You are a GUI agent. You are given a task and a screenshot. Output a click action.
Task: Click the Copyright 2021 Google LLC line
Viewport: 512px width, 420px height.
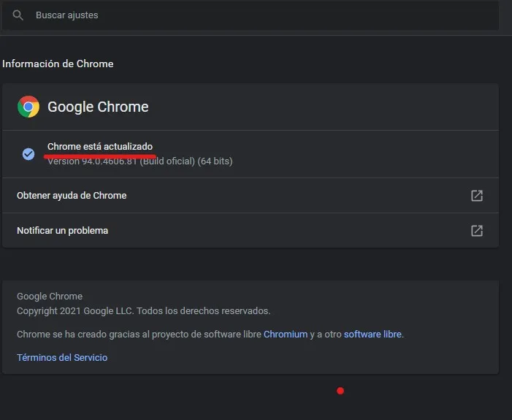(144, 310)
